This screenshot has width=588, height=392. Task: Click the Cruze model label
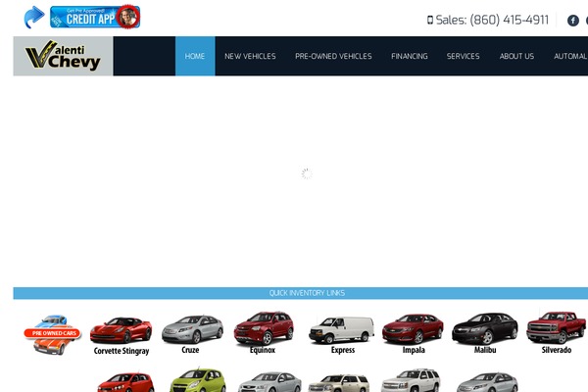coord(190,350)
